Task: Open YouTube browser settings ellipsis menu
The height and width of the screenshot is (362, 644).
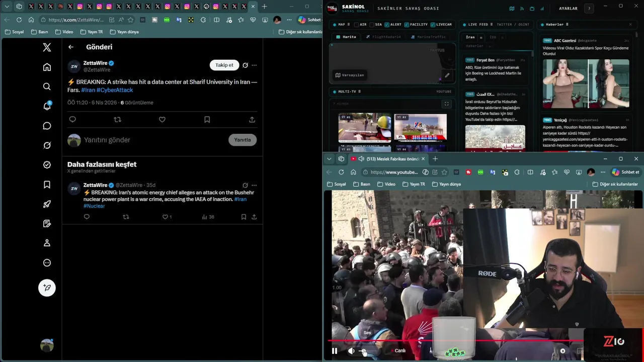Action: 603,172
